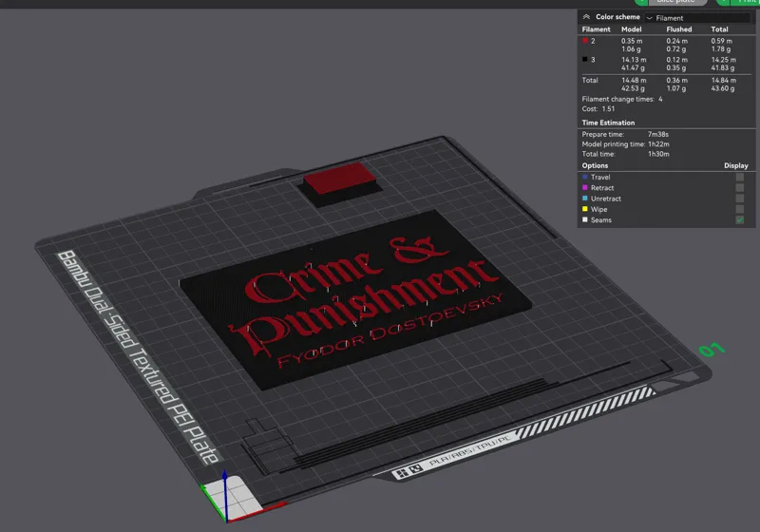Click the black filament 3 color swatch
The width and height of the screenshot is (760, 532).
click(585, 60)
